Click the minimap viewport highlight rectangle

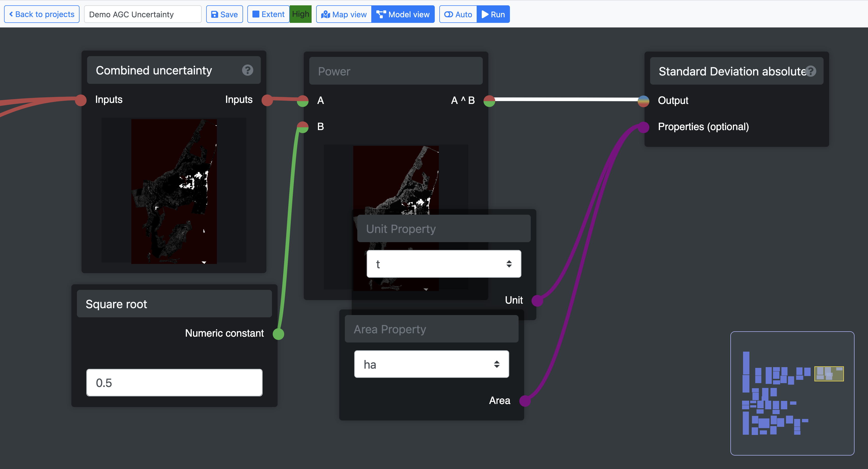pos(829,373)
